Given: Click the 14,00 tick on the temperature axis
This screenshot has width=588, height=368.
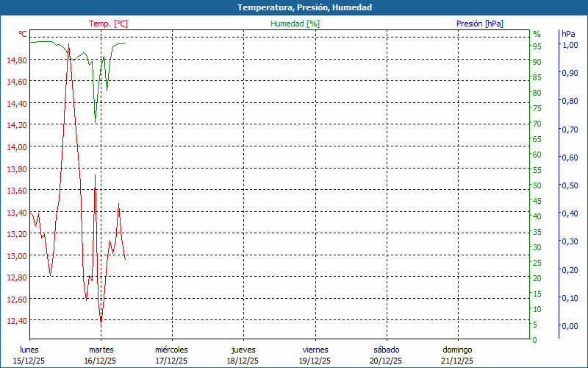Looking at the screenshot, I should coord(17,147).
